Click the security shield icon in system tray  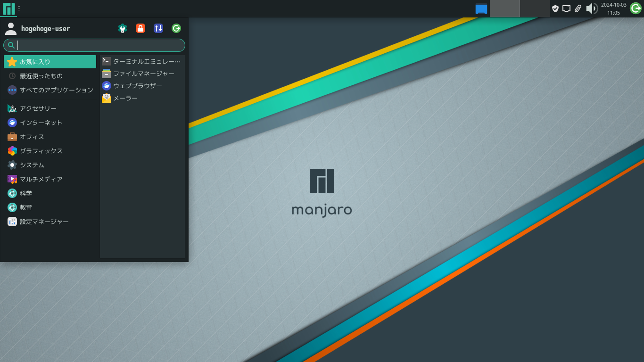(x=556, y=8)
